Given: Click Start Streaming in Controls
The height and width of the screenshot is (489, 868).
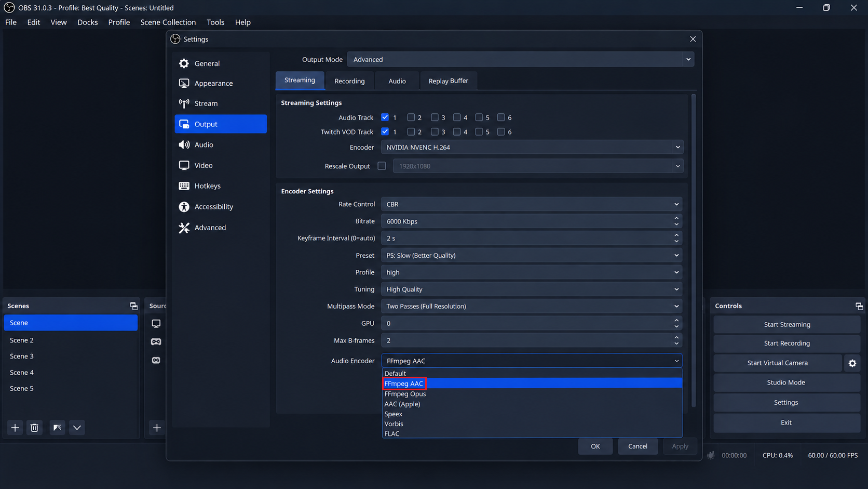Looking at the screenshot, I should pyautogui.click(x=787, y=324).
